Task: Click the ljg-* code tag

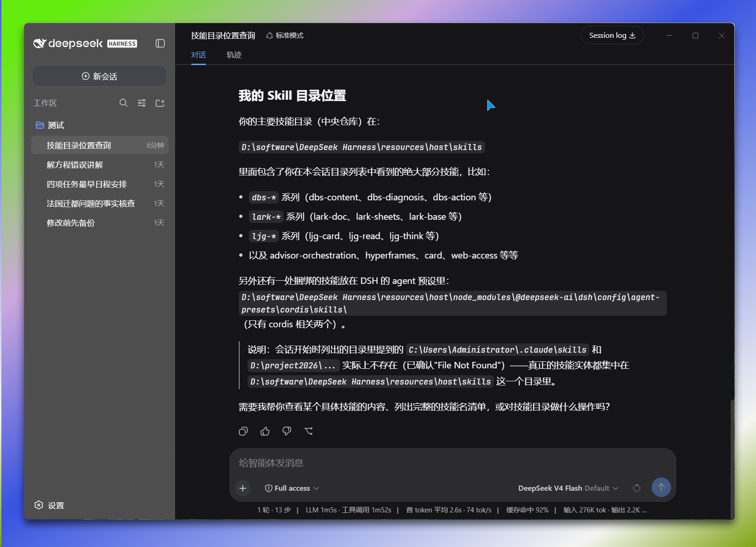Action: coord(264,236)
